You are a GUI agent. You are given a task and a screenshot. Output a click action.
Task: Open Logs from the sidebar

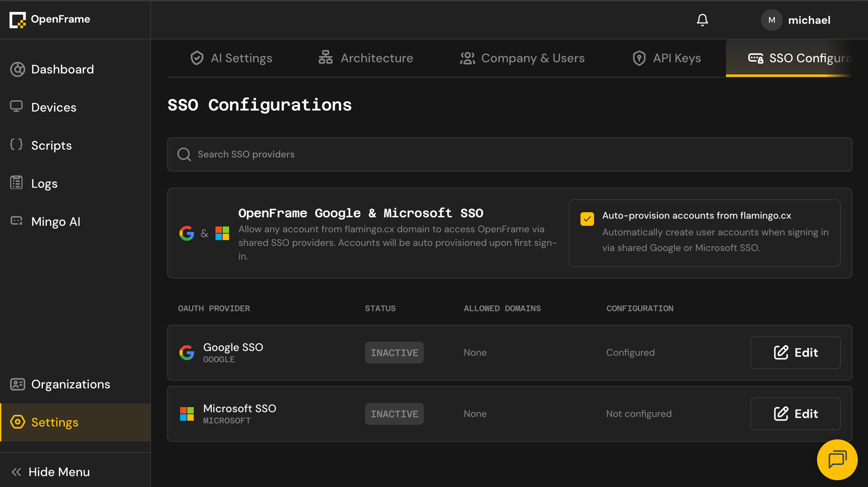75,184
